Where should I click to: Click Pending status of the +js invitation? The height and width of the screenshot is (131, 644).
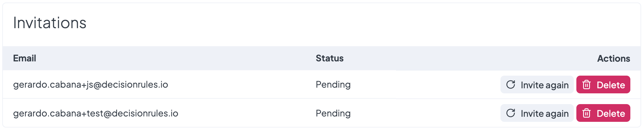pyautogui.click(x=333, y=84)
